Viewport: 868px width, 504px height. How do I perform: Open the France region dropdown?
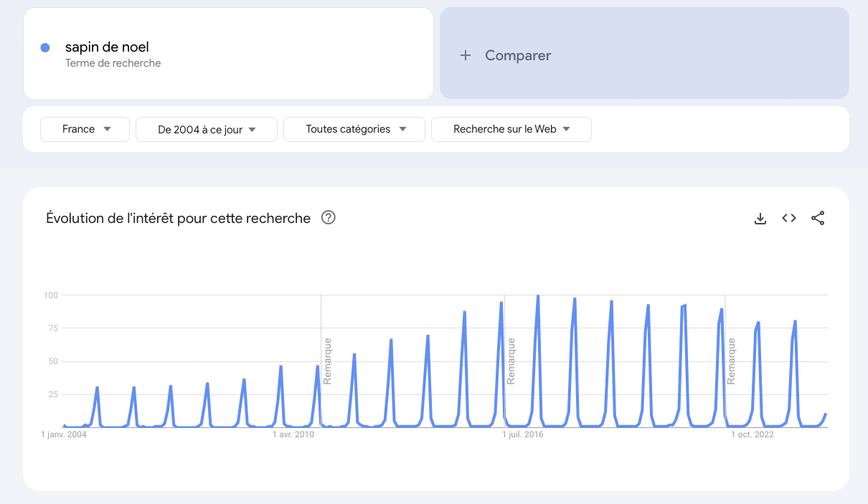85,129
